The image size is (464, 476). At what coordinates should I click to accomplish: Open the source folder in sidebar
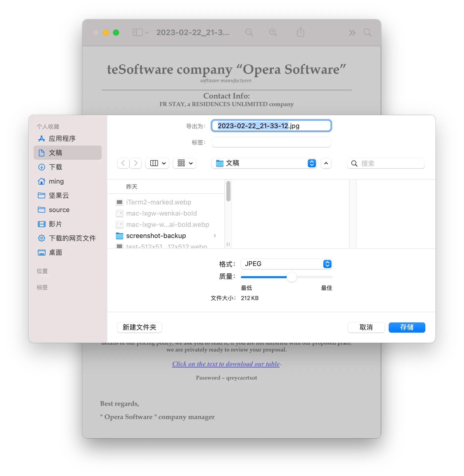(x=68, y=210)
